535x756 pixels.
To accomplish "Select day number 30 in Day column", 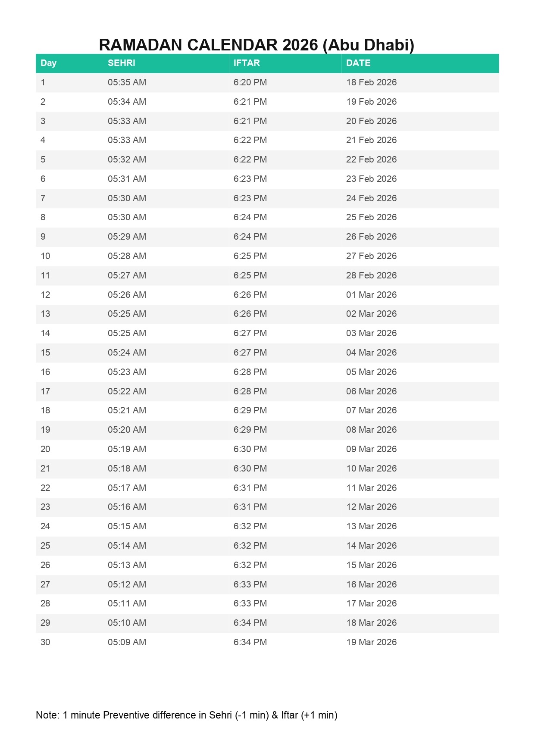I will tap(45, 642).
